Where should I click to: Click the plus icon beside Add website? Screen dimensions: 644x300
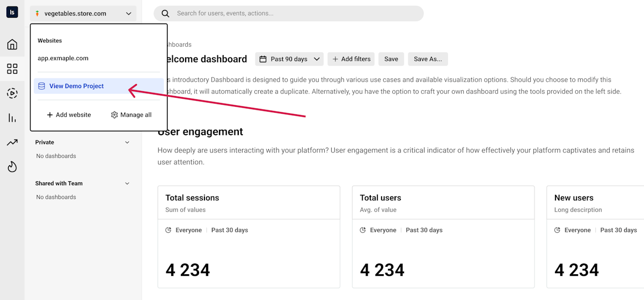coord(50,115)
